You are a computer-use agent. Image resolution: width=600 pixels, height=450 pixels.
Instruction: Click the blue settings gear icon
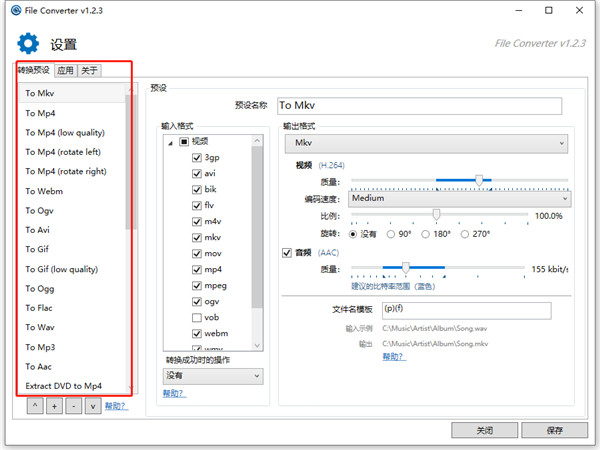28,43
